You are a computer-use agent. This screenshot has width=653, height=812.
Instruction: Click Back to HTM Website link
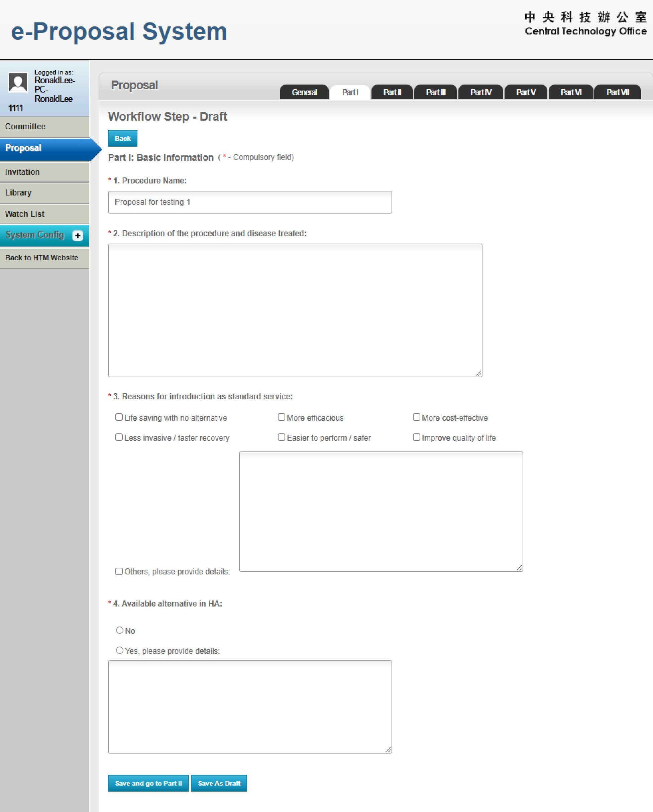click(x=44, y=258)
